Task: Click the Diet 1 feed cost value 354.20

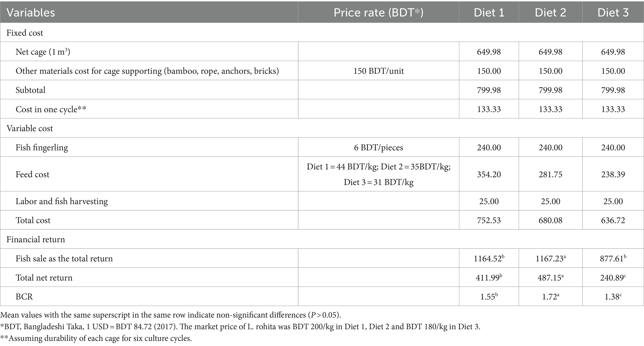Action: coord(489,174)
